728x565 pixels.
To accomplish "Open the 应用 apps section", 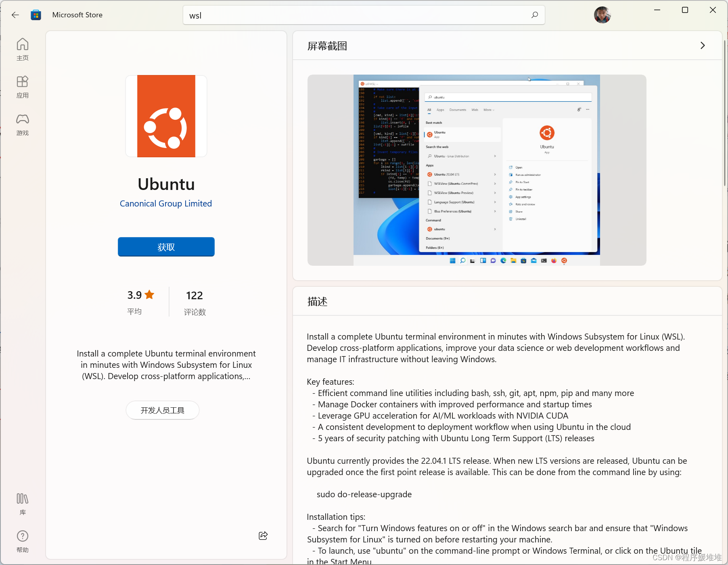I will click(23, 87).
